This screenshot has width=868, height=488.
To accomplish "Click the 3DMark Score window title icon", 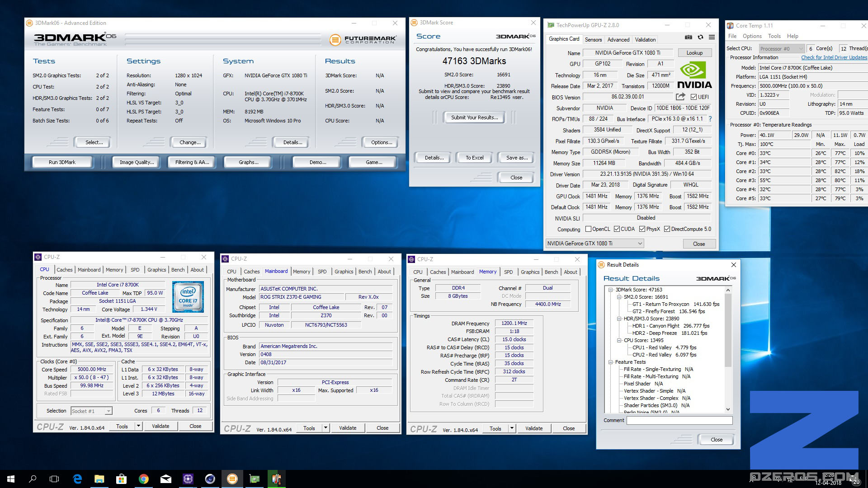I will (x=414, y=23).
